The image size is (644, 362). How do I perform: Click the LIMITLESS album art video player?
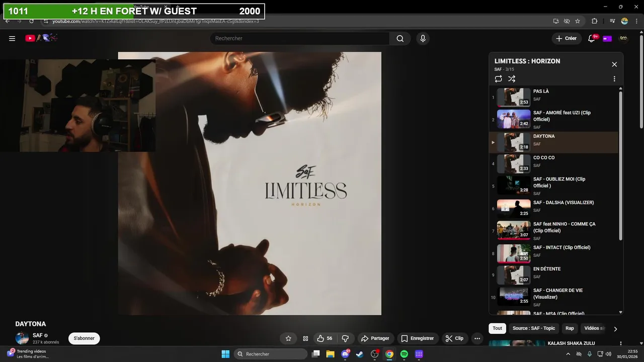click(x=250, y=184)
